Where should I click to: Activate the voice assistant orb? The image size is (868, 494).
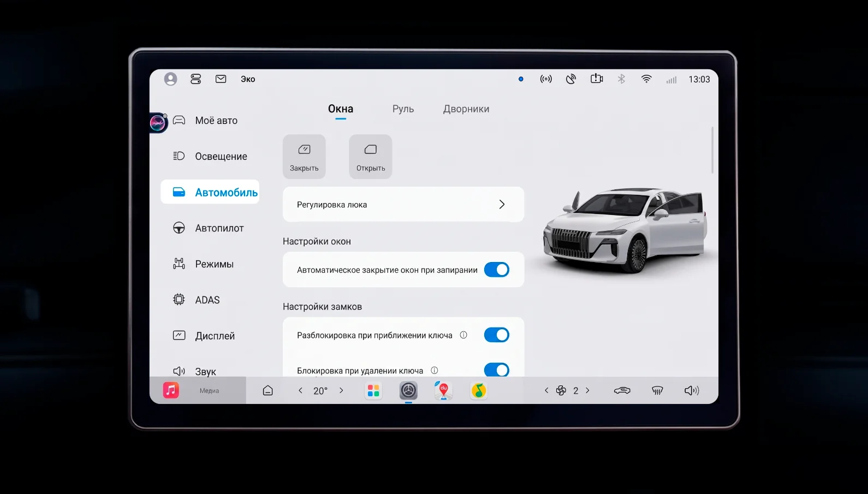[158, 123]
